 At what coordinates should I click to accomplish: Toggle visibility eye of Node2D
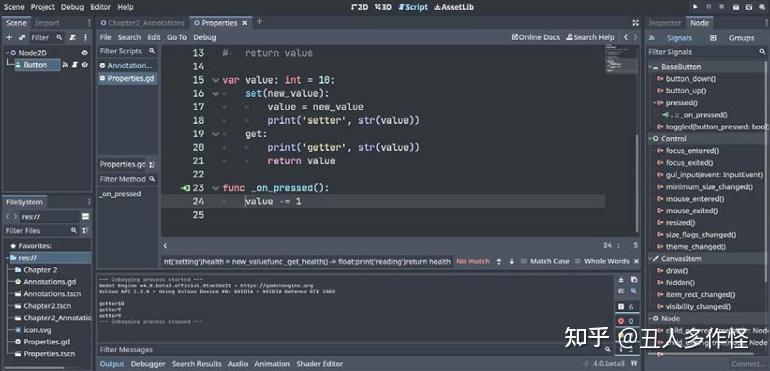pos(84,53)
